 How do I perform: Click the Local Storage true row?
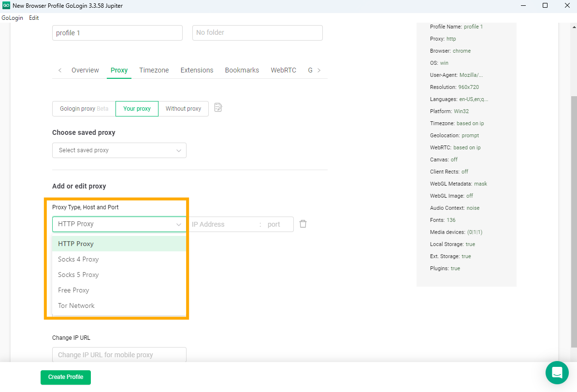[453, 245]
